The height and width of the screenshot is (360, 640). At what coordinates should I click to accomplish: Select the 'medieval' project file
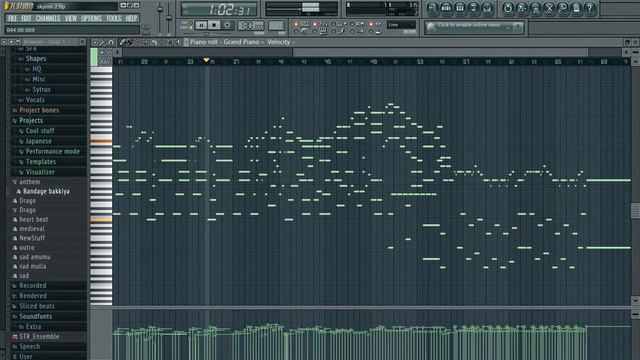click(x=32, y=229)
